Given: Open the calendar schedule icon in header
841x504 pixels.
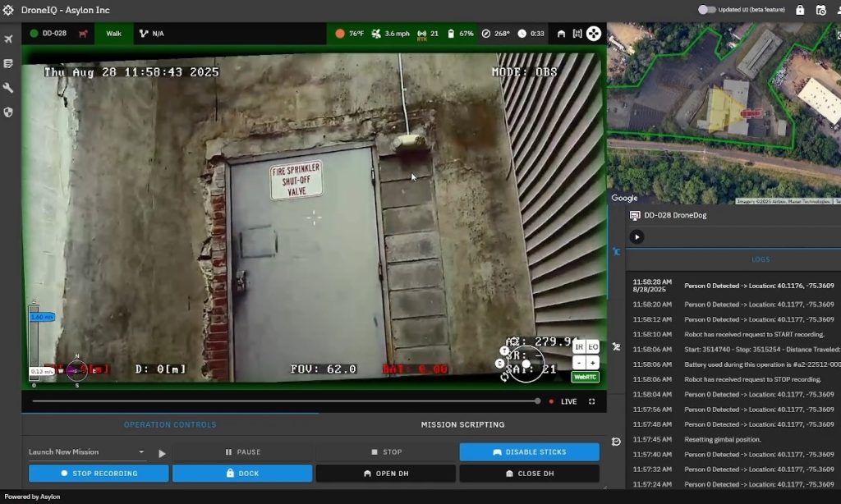Looking at the screenshot, I should pyautogui.click(x=820, y=10).
